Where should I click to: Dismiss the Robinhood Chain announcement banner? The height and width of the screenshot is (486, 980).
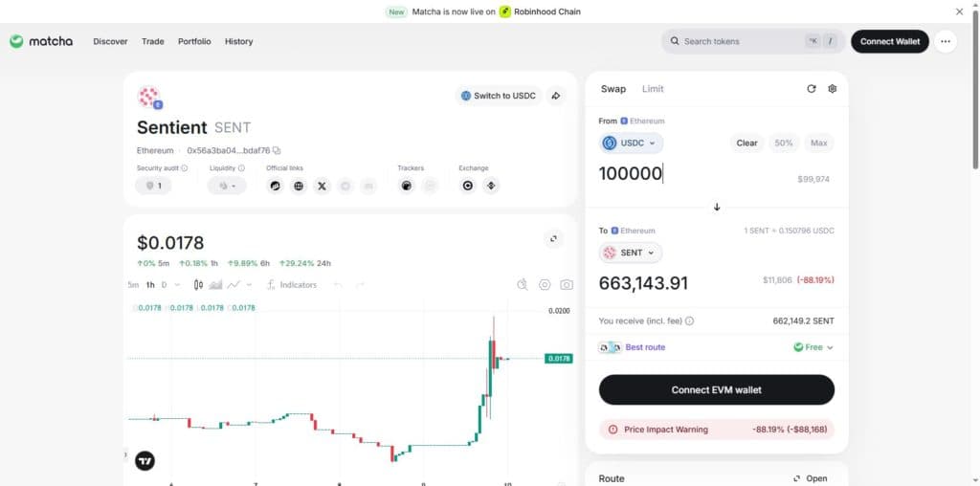[x=959, y=11]
